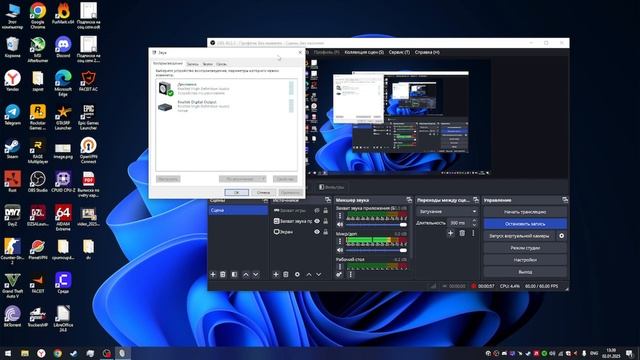
Task: Open source properties gear icon
Action: 297,275
